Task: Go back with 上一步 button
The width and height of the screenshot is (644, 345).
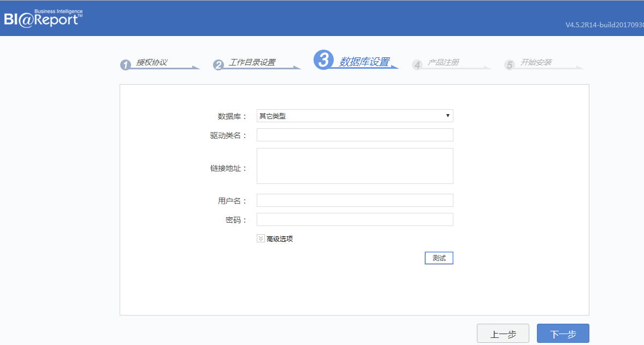Action: [503, 333]
